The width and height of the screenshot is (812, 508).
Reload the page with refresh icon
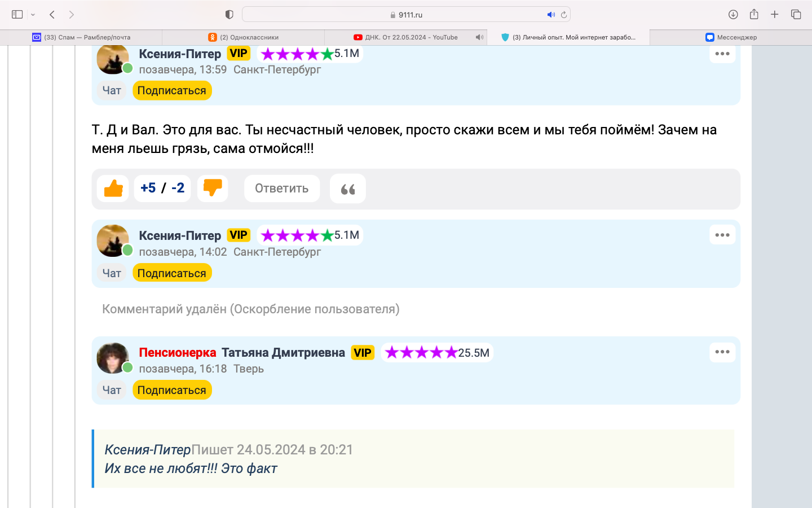(563, 15)
